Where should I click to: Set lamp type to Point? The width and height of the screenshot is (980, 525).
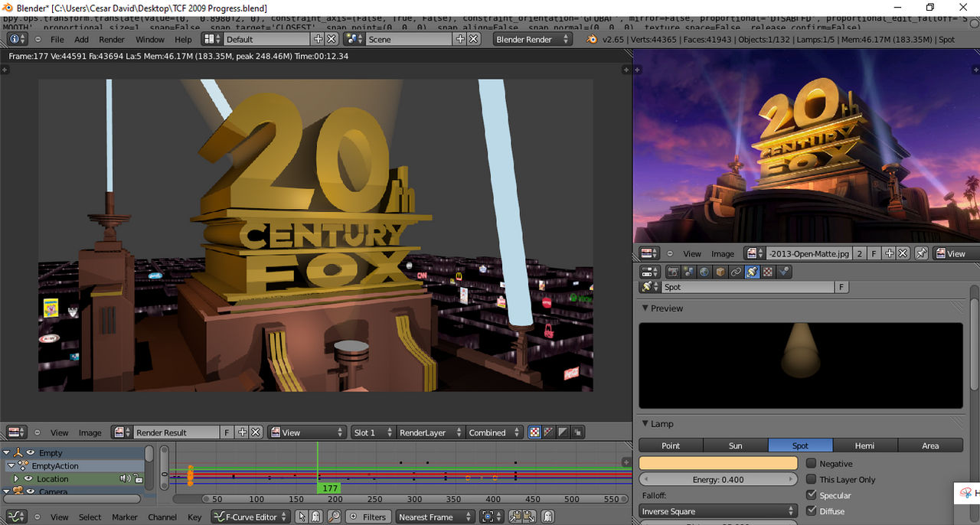click(671, 445)
